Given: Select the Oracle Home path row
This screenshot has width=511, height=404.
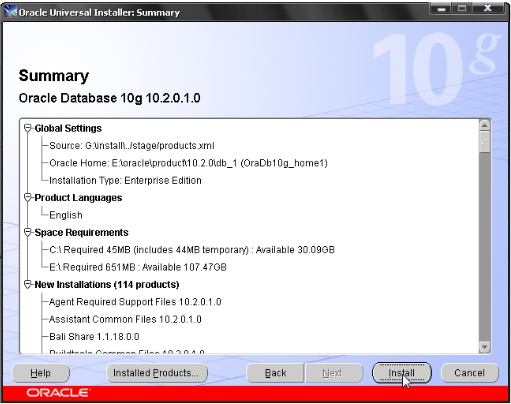Looking at the screenshot, I should pos(188,163).
